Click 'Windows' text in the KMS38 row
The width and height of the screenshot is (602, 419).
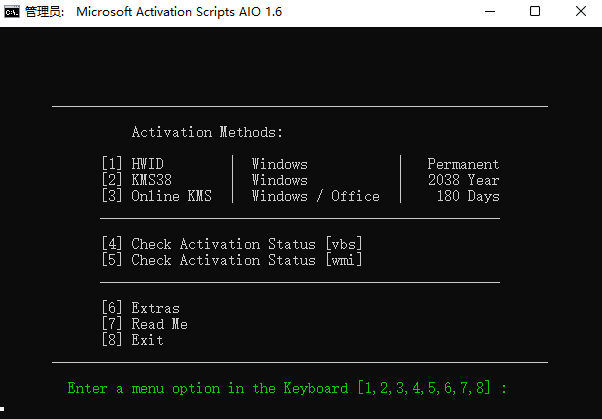point(280,180)
